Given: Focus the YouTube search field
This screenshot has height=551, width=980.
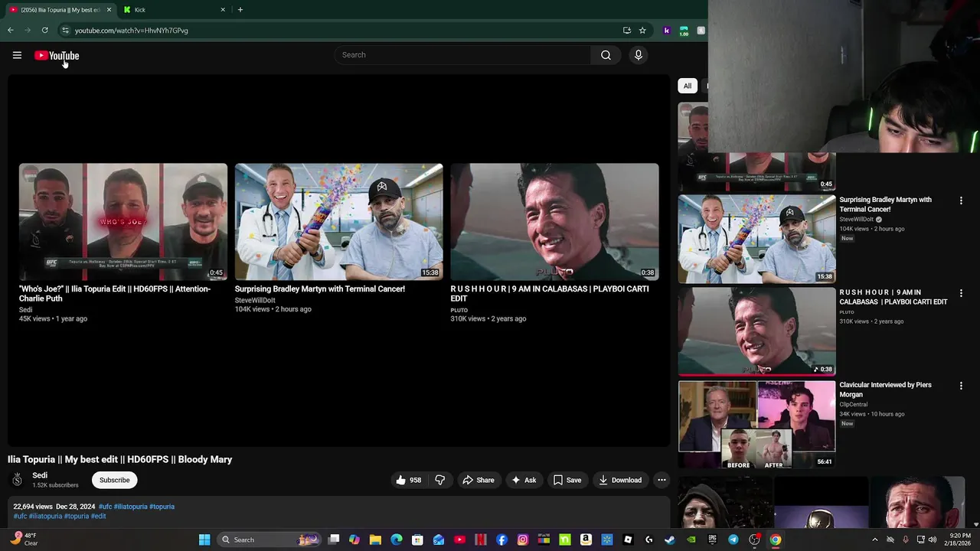Looking at the screenshot, I should tap(462, 55).
